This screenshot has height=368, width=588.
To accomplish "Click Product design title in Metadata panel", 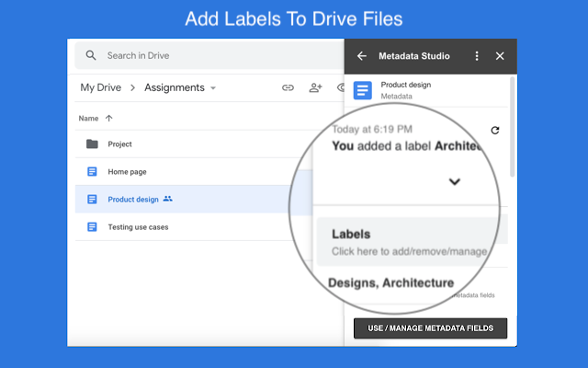I will [406, 85].
